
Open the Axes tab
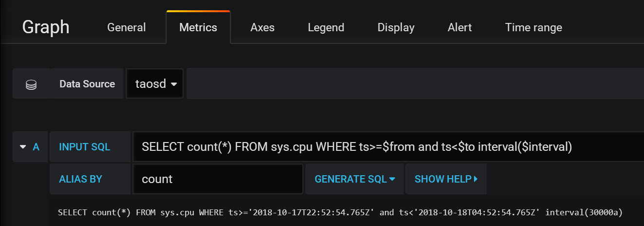click(262, 27)
